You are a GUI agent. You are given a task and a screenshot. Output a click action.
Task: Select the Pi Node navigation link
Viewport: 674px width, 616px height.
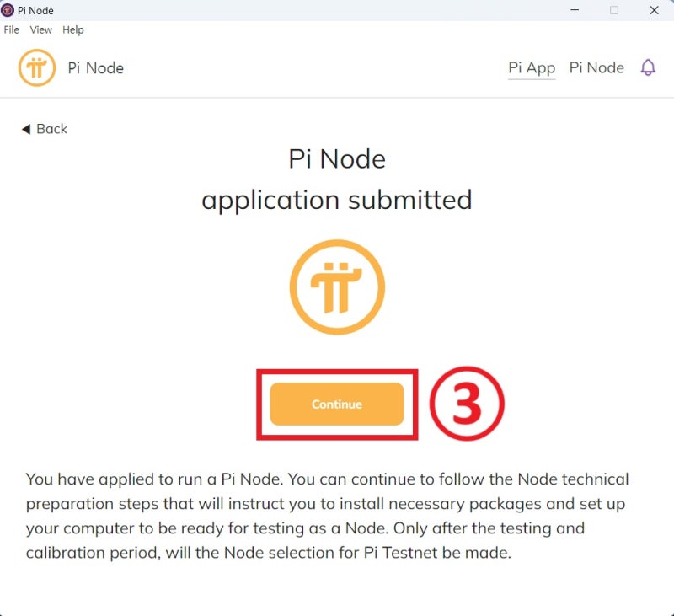point(596,67)
